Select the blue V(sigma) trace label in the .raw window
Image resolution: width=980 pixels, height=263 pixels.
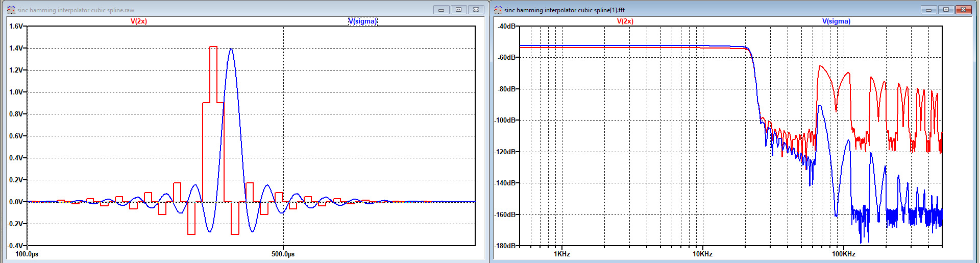(x=363, y=21)
